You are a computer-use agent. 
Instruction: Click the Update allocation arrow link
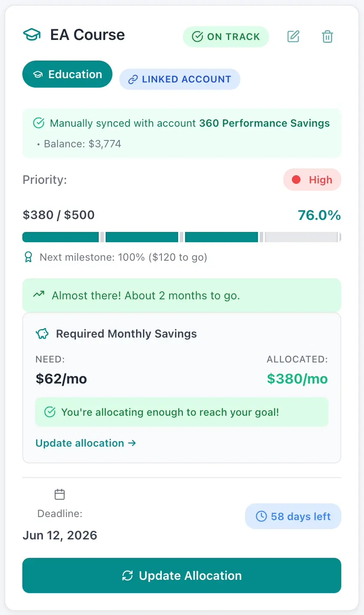click(85, 443)
